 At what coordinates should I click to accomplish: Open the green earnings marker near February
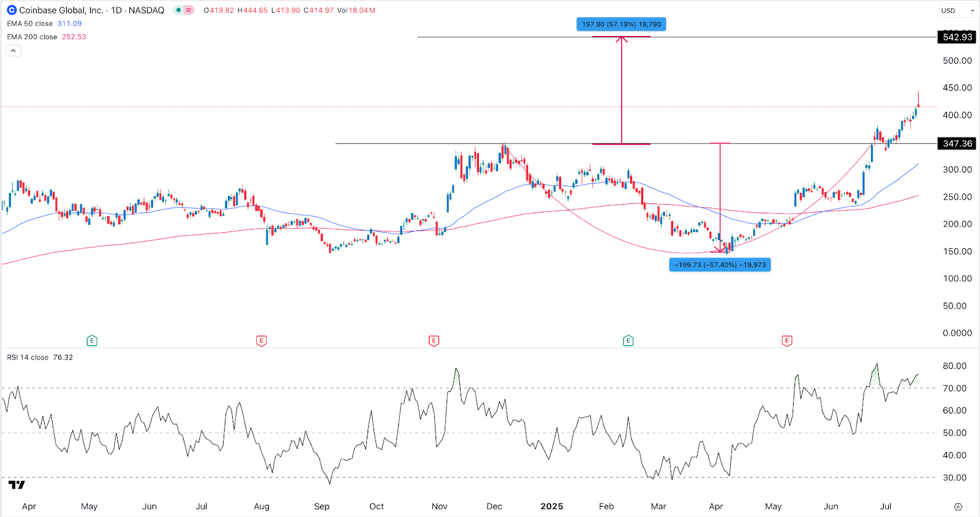point(628,341)
